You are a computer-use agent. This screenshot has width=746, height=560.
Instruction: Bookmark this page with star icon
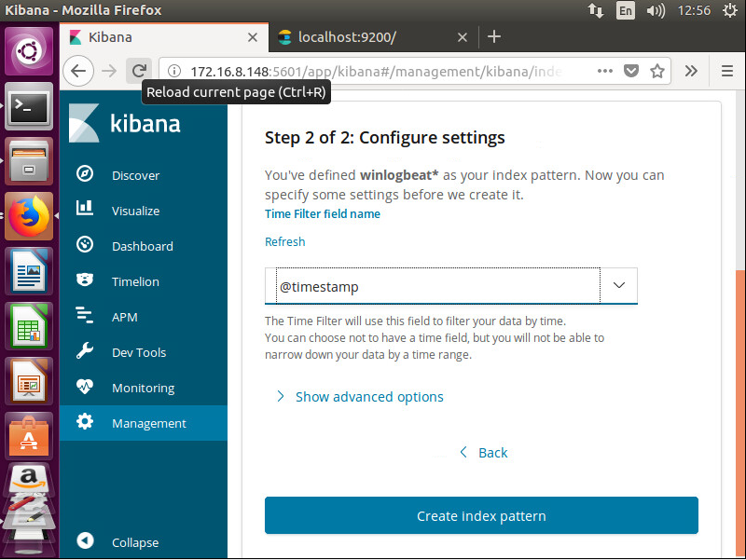click(657, 72)
